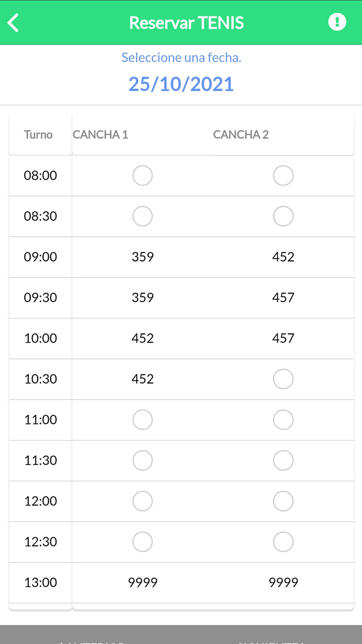Reserve 11:30 on CANCHA 2
Image resolution: width=362 pixels, height=644 pixels.
pyautogui.click(x=283, y=460)
